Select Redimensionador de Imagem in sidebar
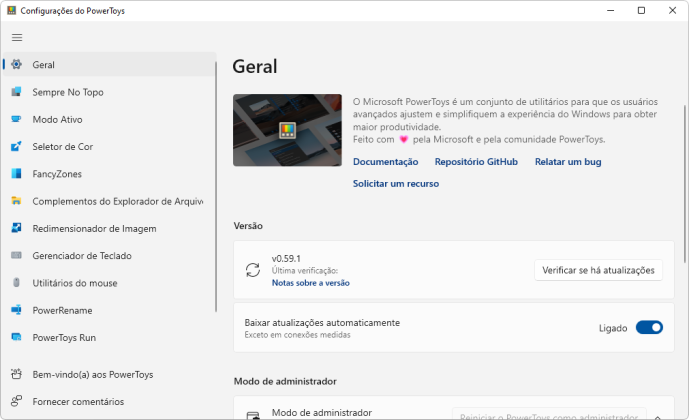Screen dimensions: 689x420 109,228
